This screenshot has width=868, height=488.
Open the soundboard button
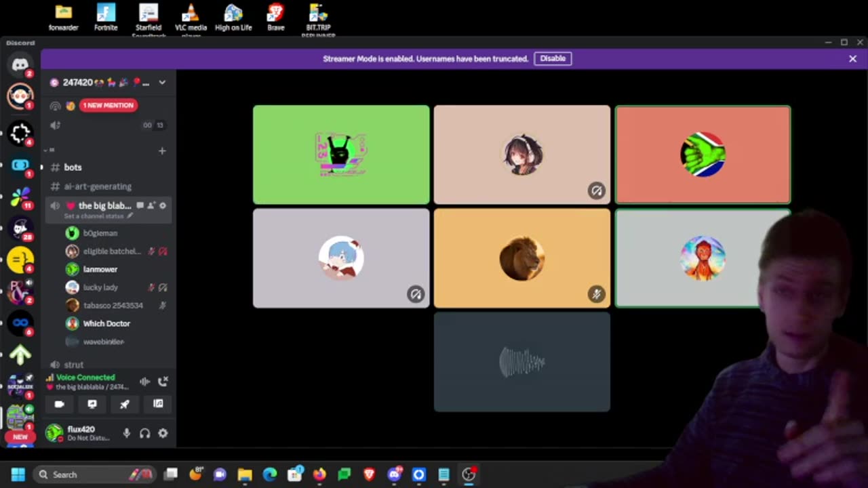(x=158, y=404)
